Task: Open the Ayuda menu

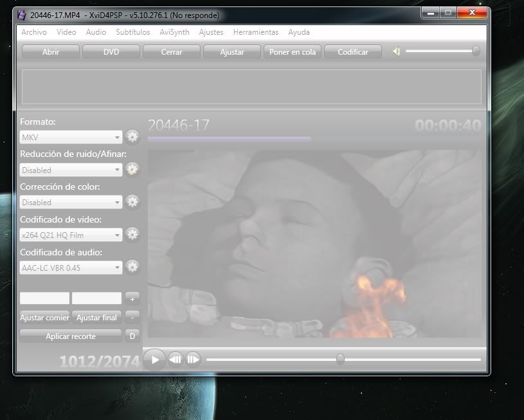Action: [299, 32]
